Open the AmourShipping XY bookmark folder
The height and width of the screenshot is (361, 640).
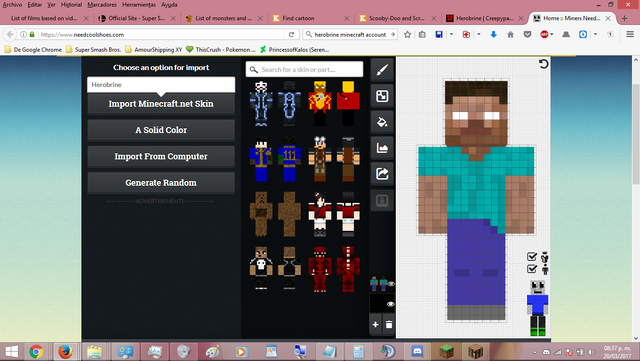[x=153, y=50]
